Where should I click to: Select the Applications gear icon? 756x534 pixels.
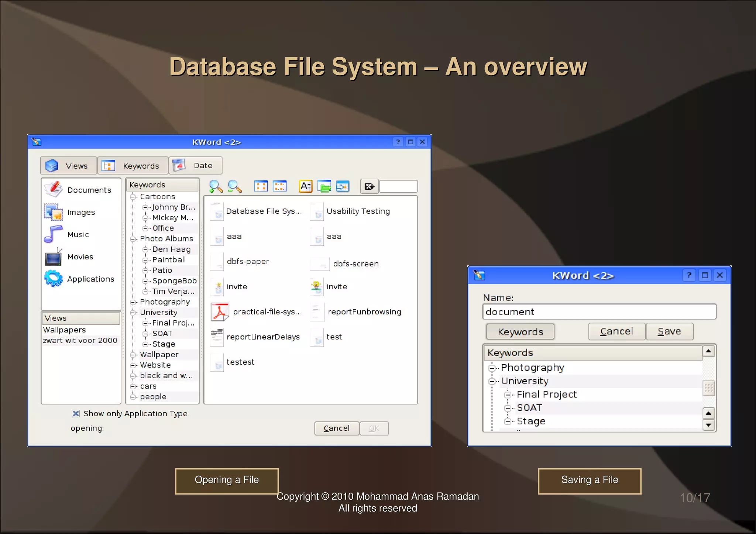click(54, 279)
